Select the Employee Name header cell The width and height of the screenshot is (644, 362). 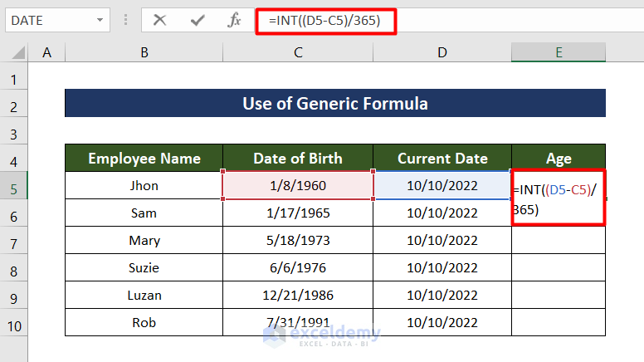[144, 158]
